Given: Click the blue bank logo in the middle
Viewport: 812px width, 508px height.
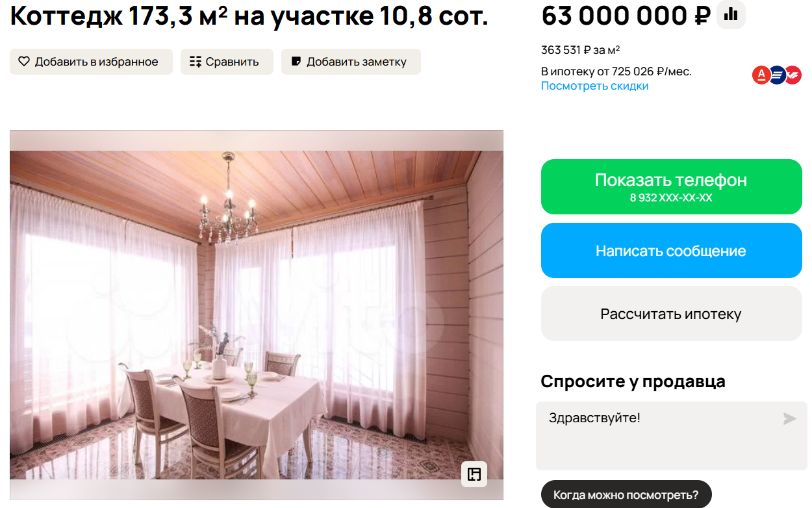Looking at the screenshot, I should pyautogui.click(x=777, y=75).
